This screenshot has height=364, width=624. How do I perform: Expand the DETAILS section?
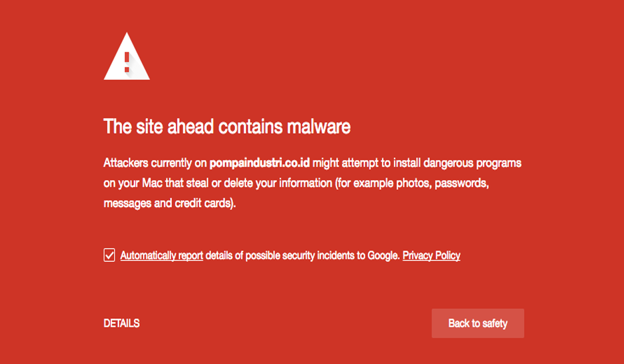click(x=122, y=323)
